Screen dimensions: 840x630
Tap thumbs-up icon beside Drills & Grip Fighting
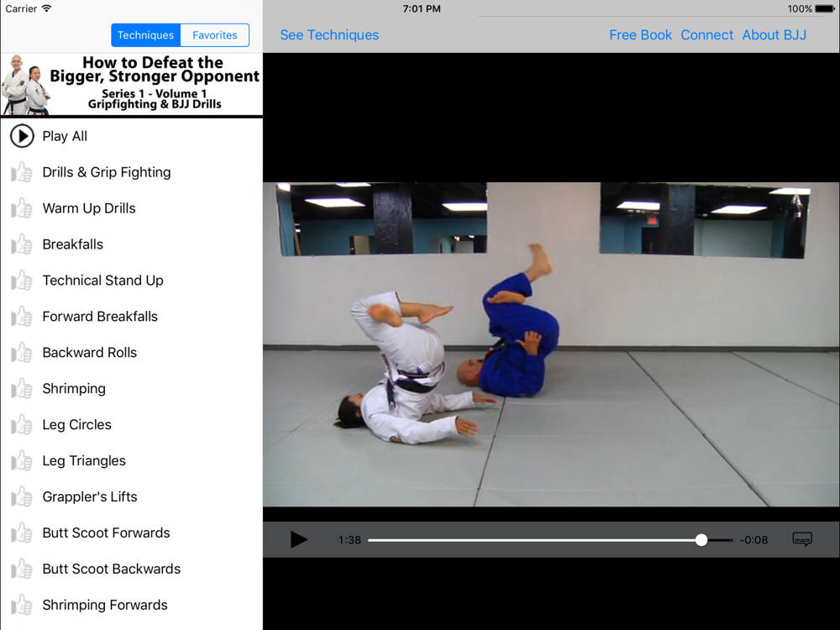(x=22, y=172)
